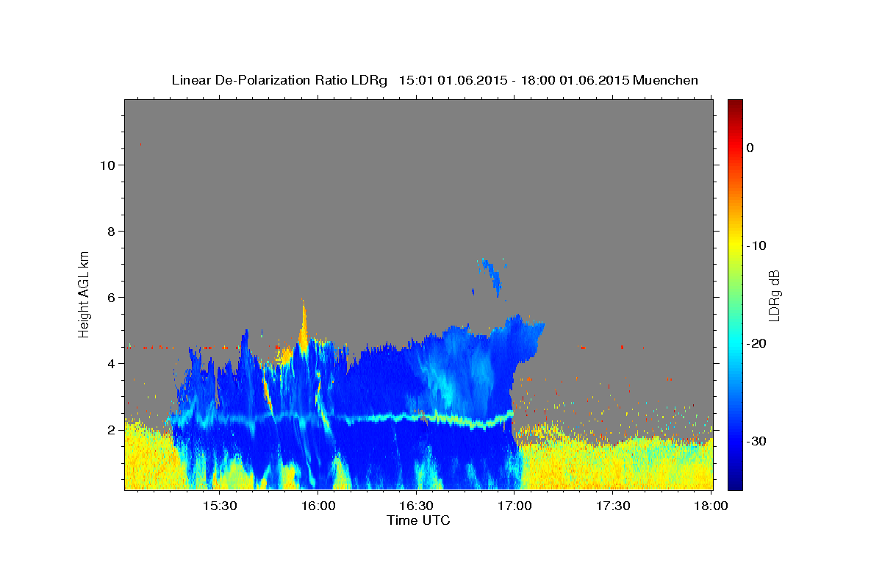Click the 16:00 time tick label
882x588 pixels.
(x=318, y=506)
